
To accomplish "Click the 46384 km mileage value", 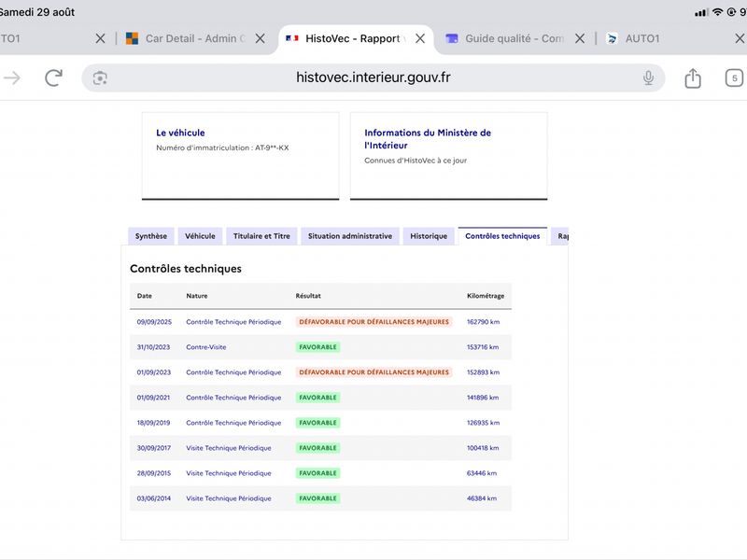I will tap(482, 498).
